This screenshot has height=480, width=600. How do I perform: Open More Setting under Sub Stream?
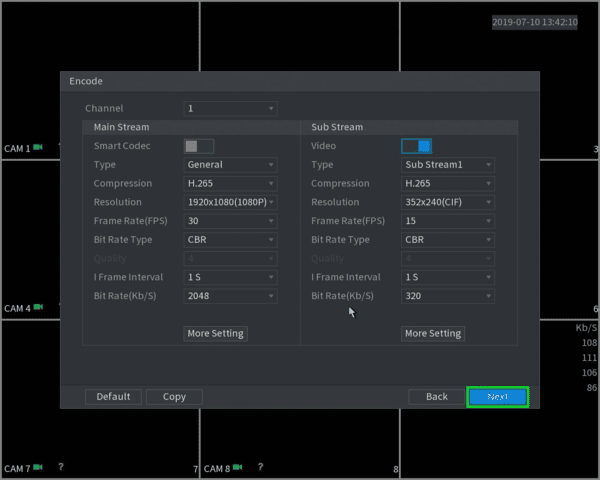433,334
